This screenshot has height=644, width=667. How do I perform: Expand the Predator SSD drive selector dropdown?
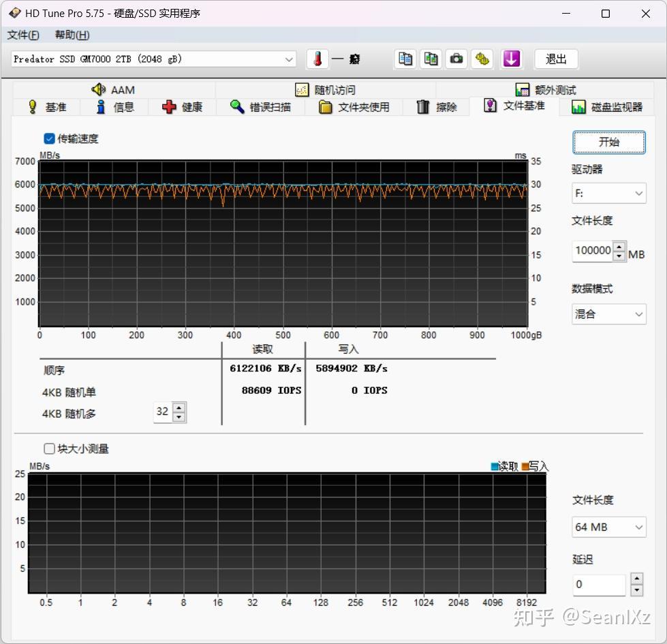[x=153, y=59]
